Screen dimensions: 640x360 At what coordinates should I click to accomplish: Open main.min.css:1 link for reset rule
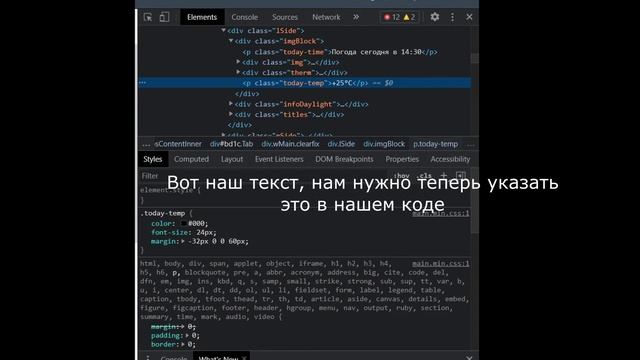441,264
